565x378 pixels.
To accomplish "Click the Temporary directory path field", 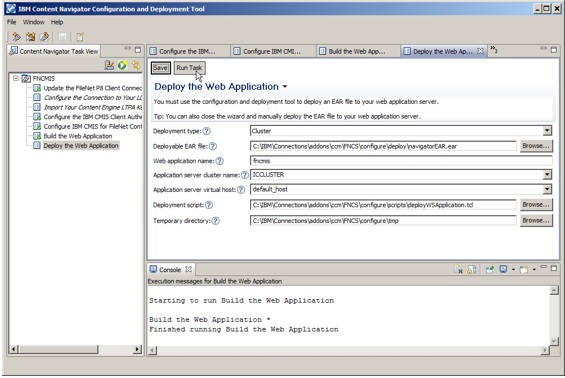I will click(x=383, y=221).
